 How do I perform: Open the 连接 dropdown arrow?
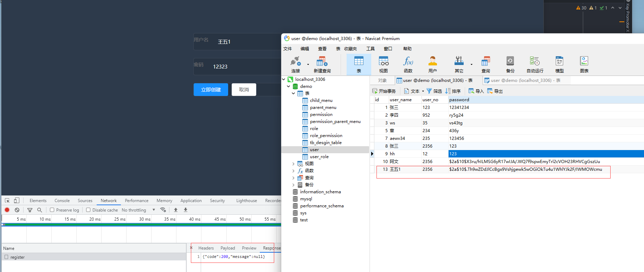[x=308, y=64]
